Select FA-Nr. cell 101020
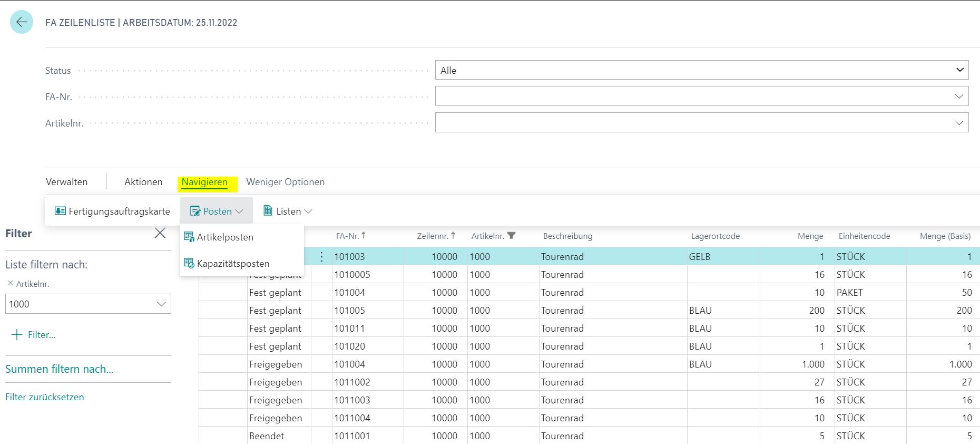Viewport: 980px width, 444px height. coord(367,346)
